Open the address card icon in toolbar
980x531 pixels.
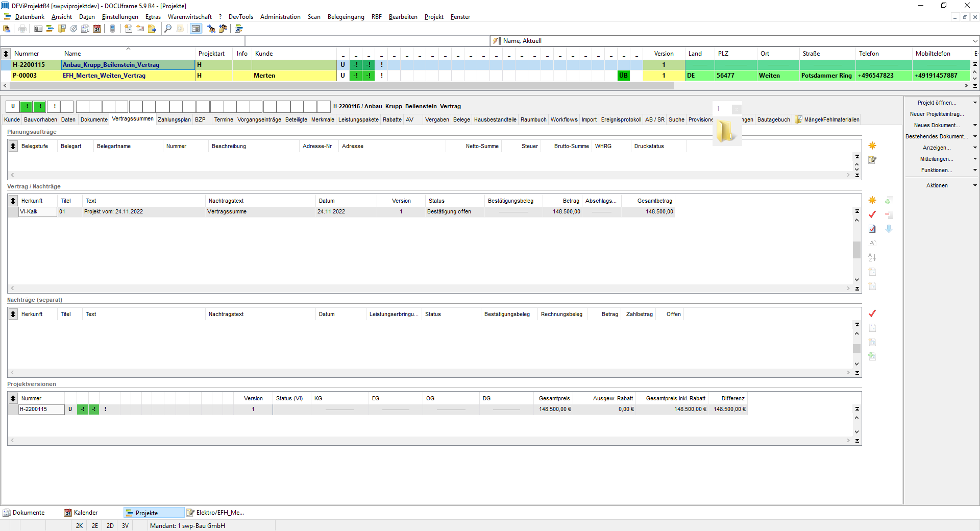(x=38, y=29)
